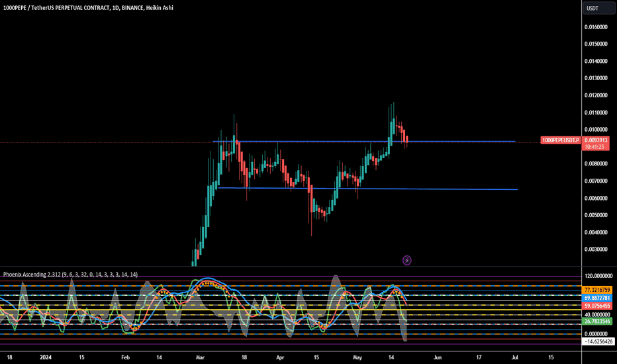Screen dimensions: 617x364
Task: Click the 0.0130000 price axis label
Action: coord(596,78)
